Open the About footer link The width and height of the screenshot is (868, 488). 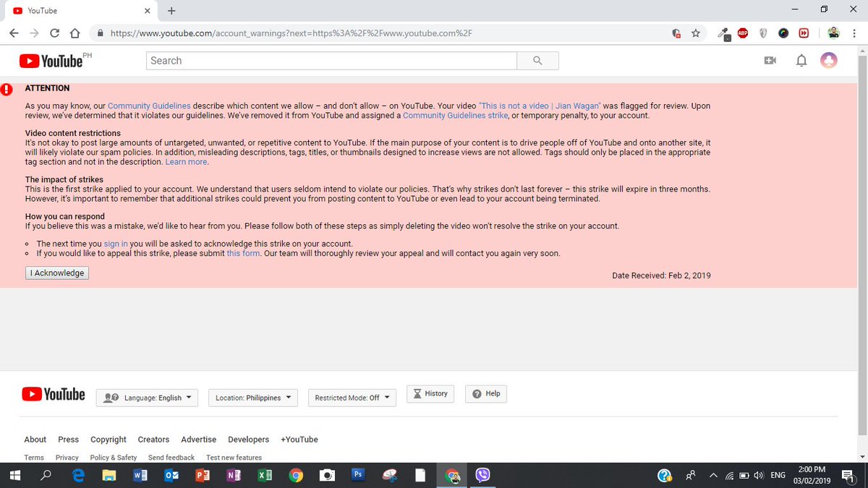point(35,440)
